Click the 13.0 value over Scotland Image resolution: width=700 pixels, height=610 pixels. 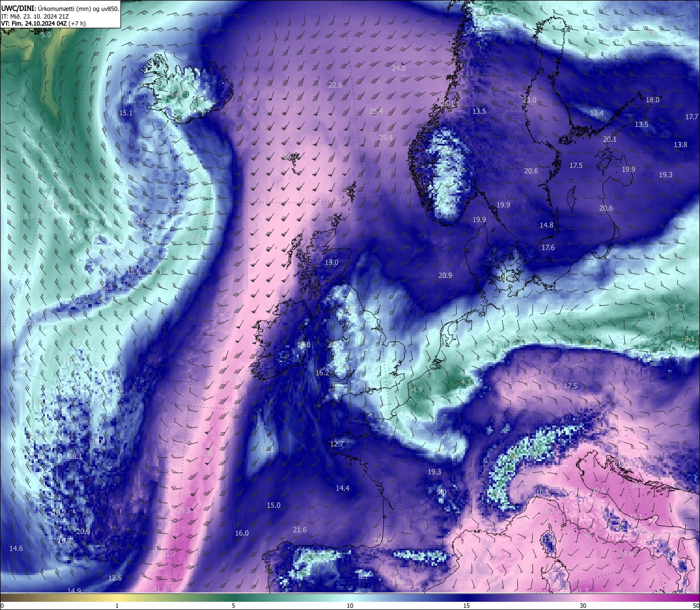pyautogui.click(x=331, y=263)
